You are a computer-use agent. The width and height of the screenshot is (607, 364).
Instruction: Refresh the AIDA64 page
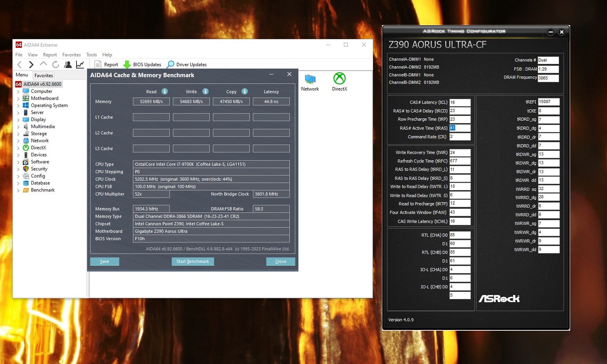[56, 64]
